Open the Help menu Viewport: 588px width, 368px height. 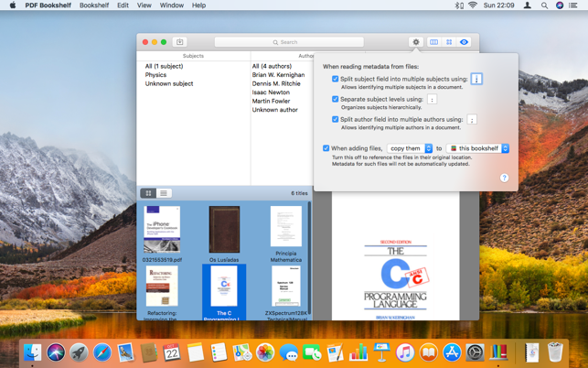coord(198,5)
